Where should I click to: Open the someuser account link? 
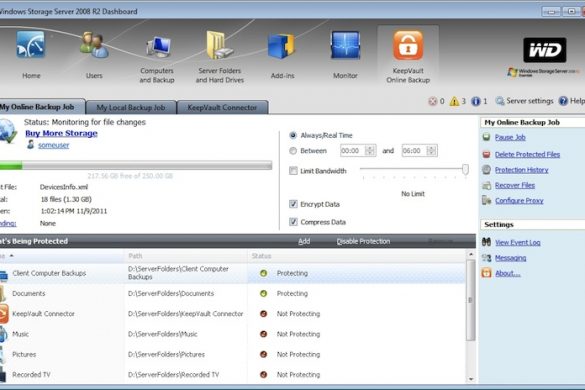(53, 145)
